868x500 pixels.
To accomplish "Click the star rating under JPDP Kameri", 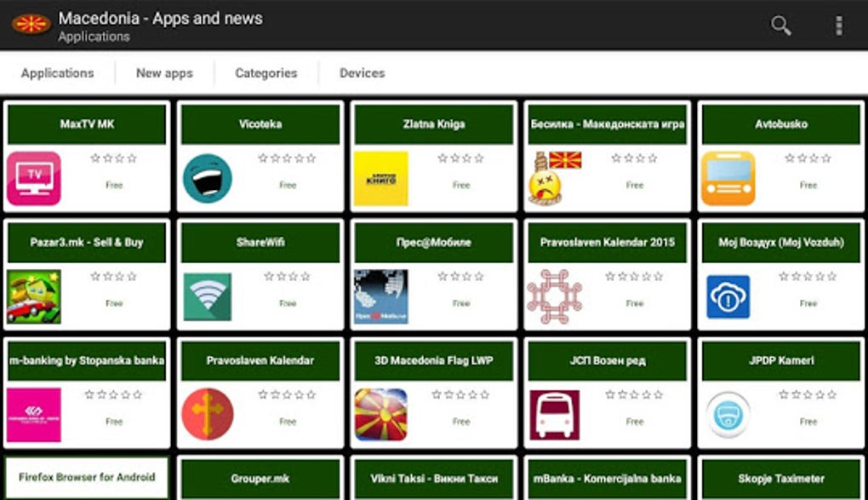I will click(808, 394).
